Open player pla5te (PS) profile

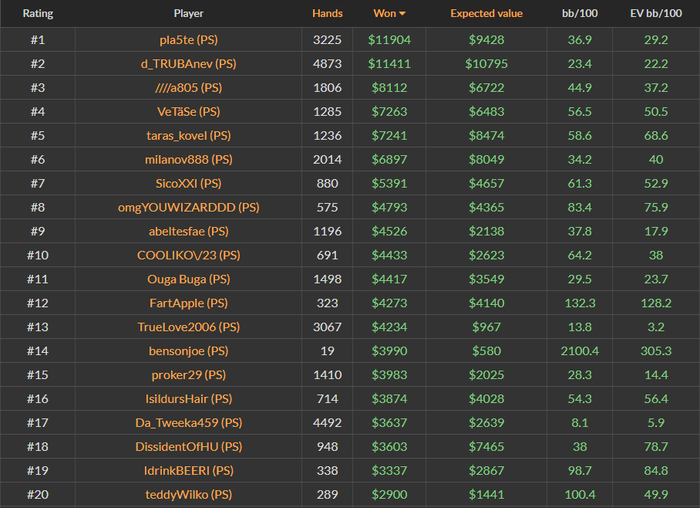189,40
